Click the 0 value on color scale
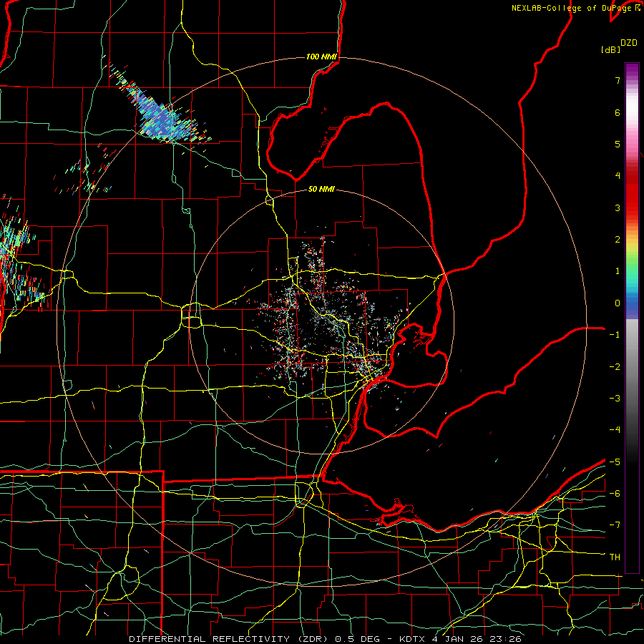 click(618, 303)
